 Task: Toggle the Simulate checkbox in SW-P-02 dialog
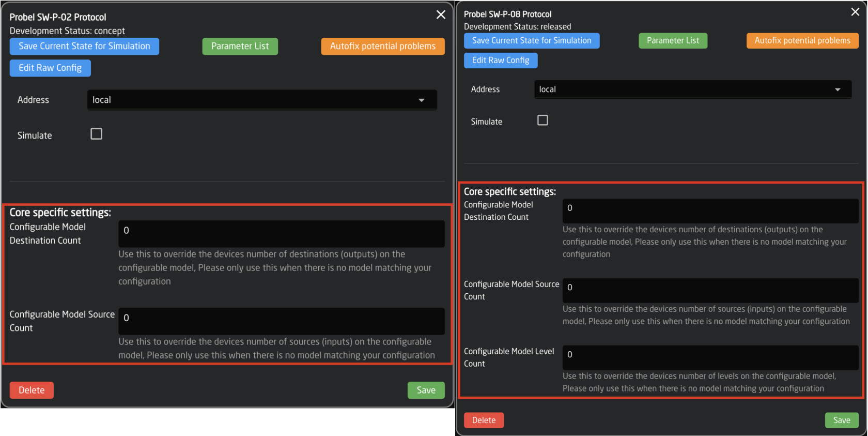tap(97, 134)
